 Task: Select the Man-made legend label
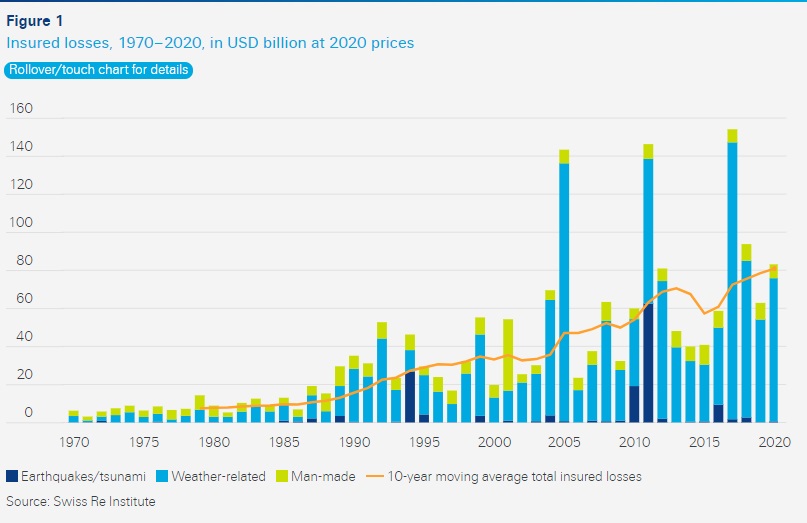click(x=323, y=477)
